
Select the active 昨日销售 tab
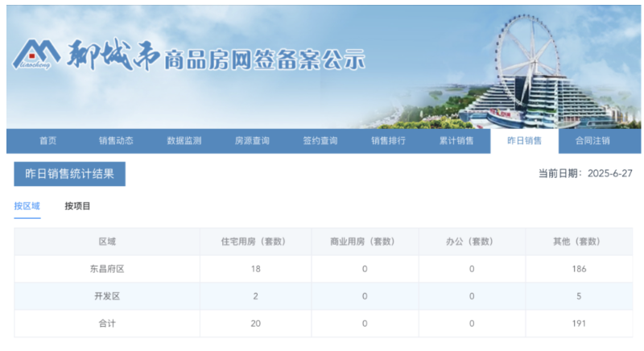coord(525,141)
